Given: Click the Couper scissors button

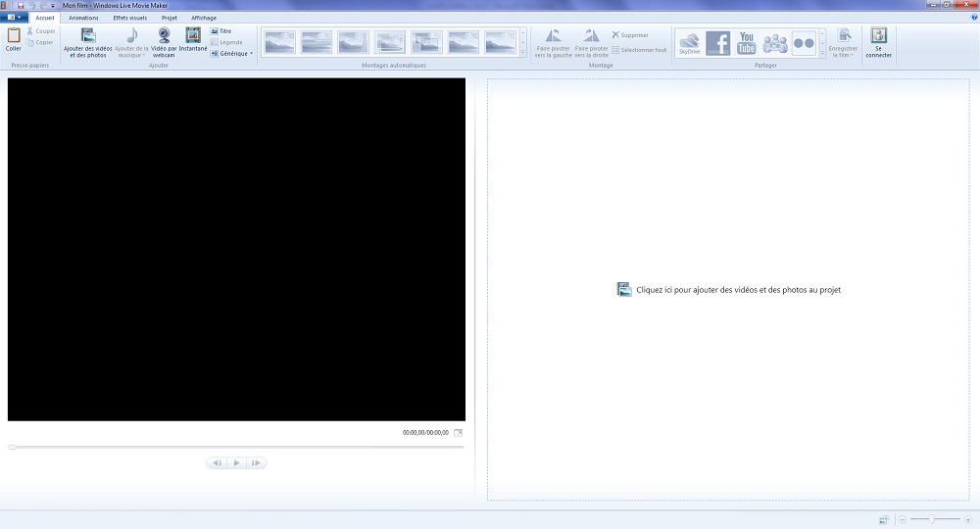Looking at the screenshot, I should tap(41, 30).
